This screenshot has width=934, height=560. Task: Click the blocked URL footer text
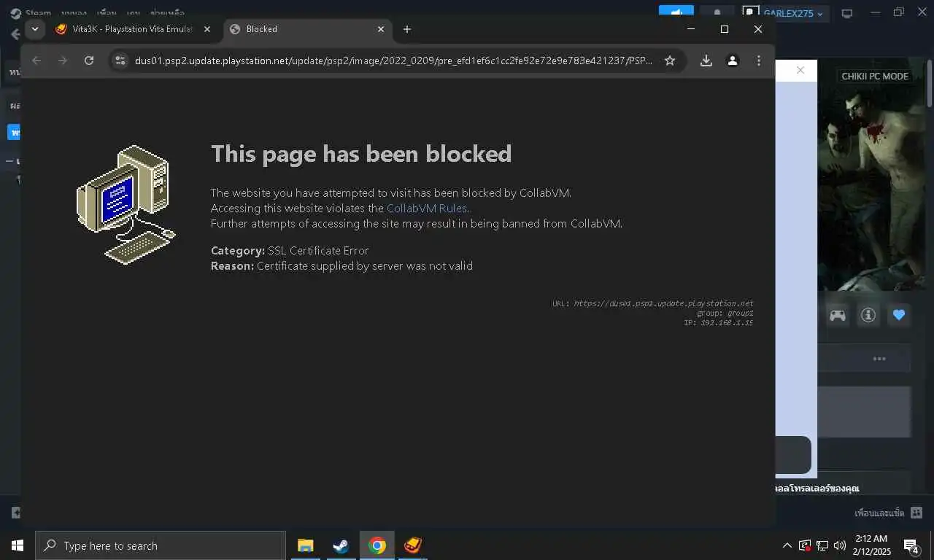(653, 303)
